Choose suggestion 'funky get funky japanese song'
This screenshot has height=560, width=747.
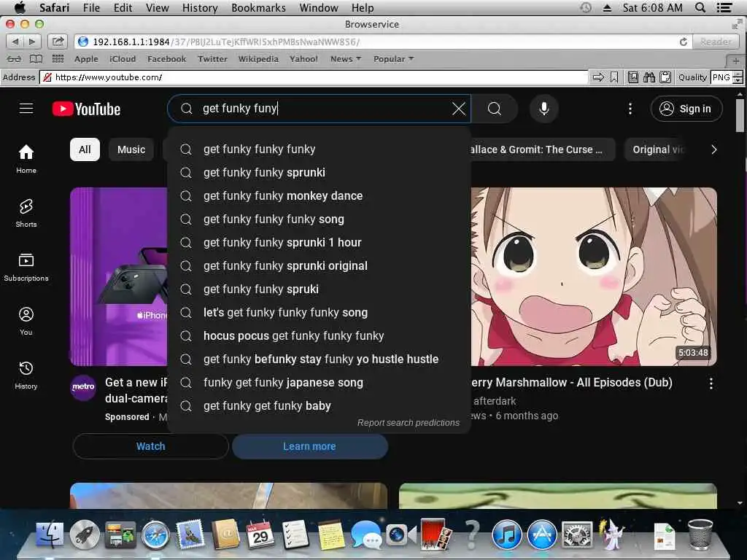pos(319,382)
